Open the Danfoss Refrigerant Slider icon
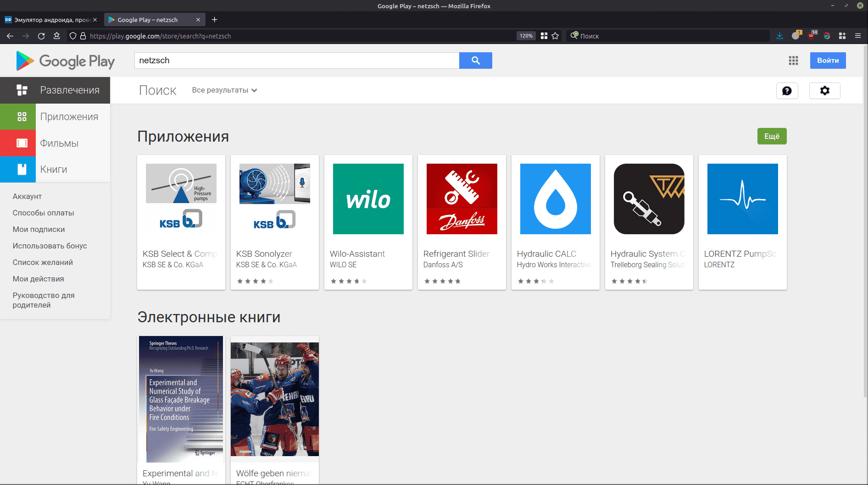The width and height of the screenshot is (868, 485). point(462,199)
